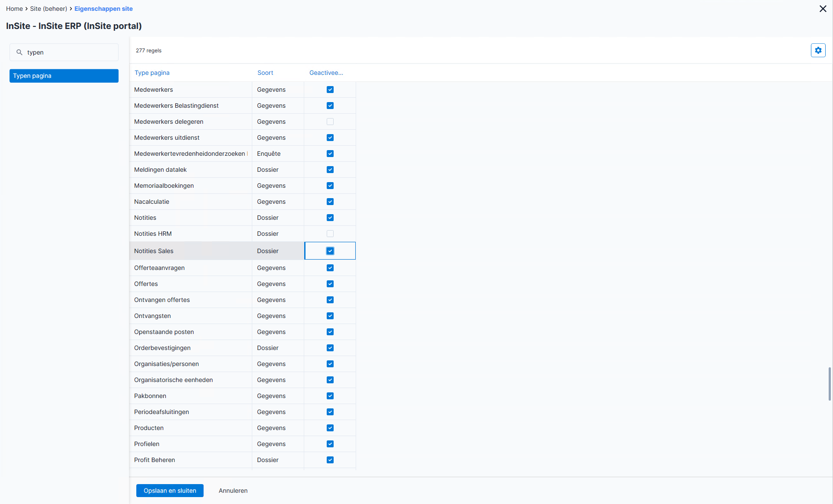Select the Typen pagina menu item
Image resolution: width=833 pixels, height=504 pixels.
tap(64, 76)
